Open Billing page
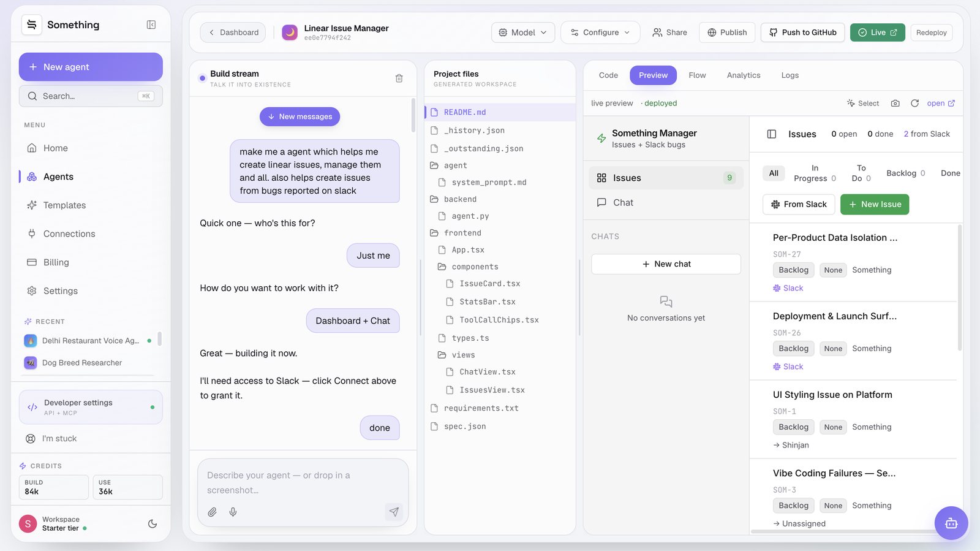 (x=91, y=262)
